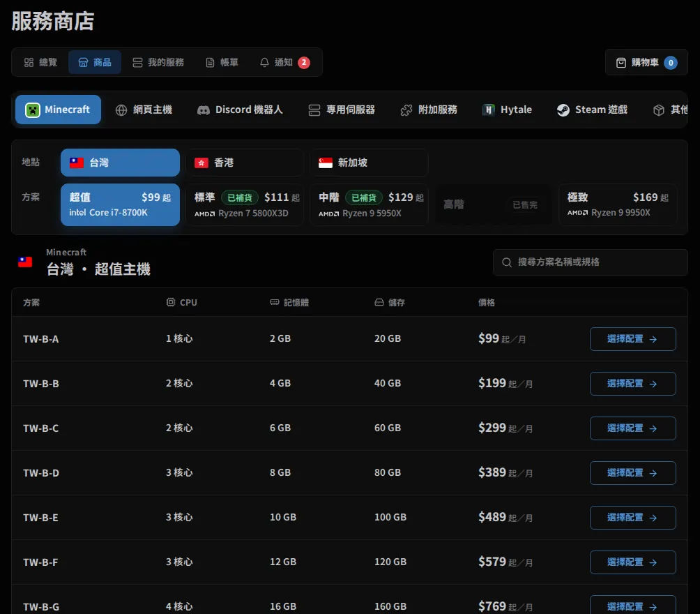
Task: Choose 選擇配置 for plan TW-B-C
Action: coord(632,428)
